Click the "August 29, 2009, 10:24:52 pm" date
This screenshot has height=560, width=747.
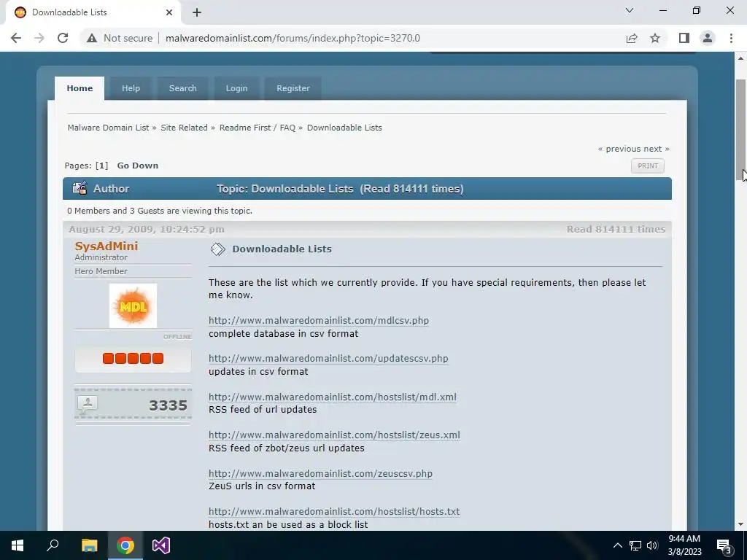[146, 229]
